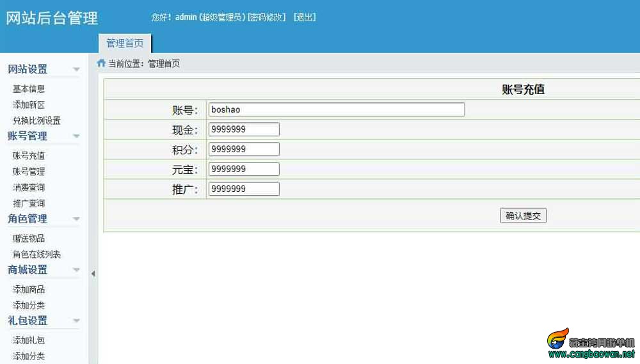The image size is (640, 364).
Task: Collapse the 商城设置 section arrow
Action: pyautogui.click(x=76, y=270)
